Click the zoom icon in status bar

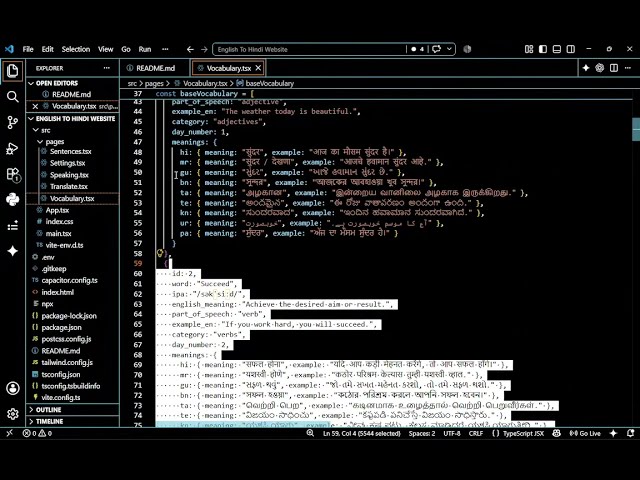click(x=310, y=433)
